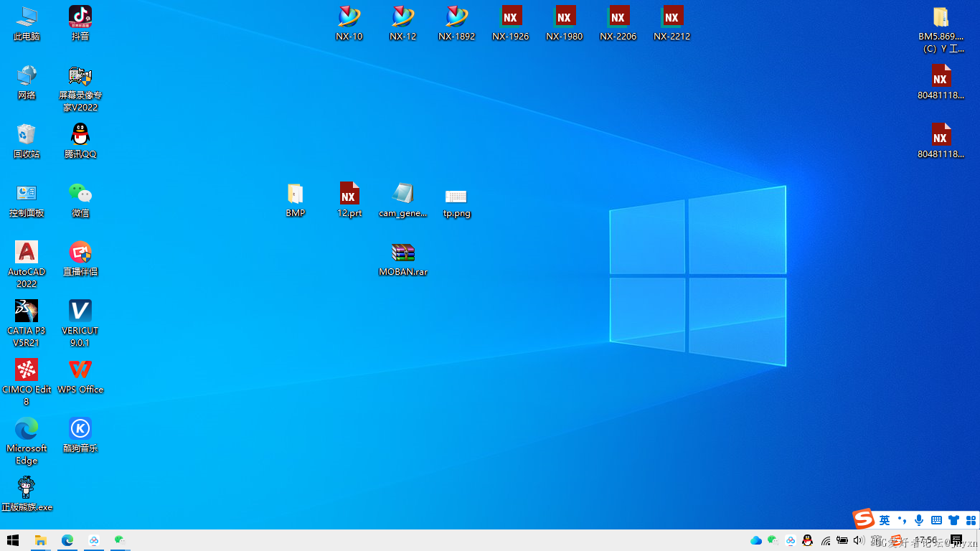Select the NX-2206 desktop shortcut
Image resolution: width=980 pixels, height=551 pixels.
(618, 24)
